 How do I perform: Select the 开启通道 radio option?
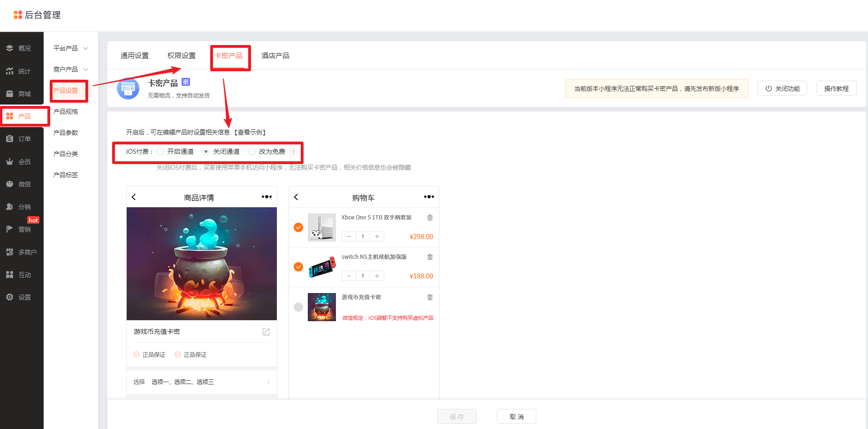[160, 151]
